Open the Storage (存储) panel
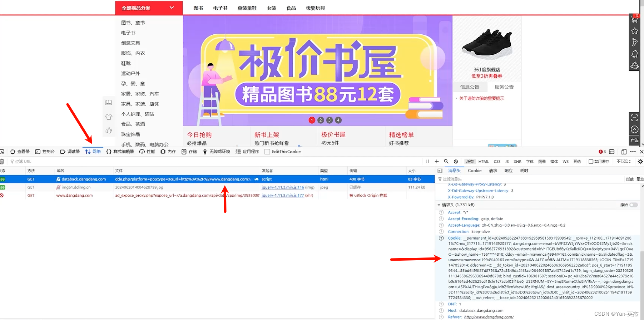The height and width of the screenshot is (320, 644). click(189, 152)
